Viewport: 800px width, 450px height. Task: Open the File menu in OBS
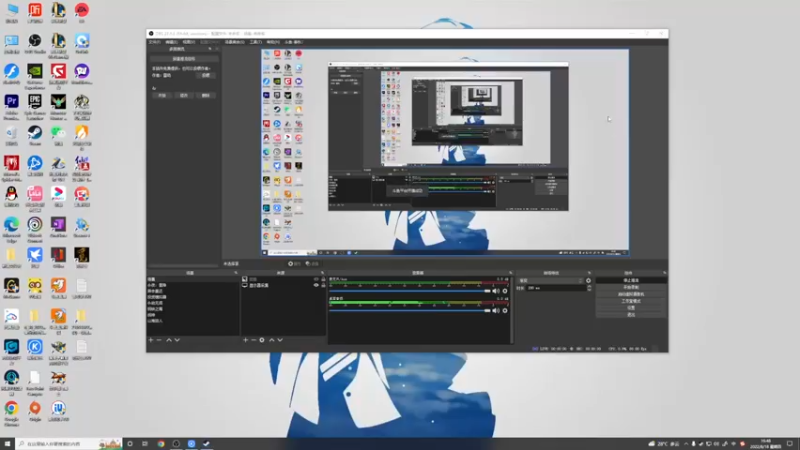154,42
